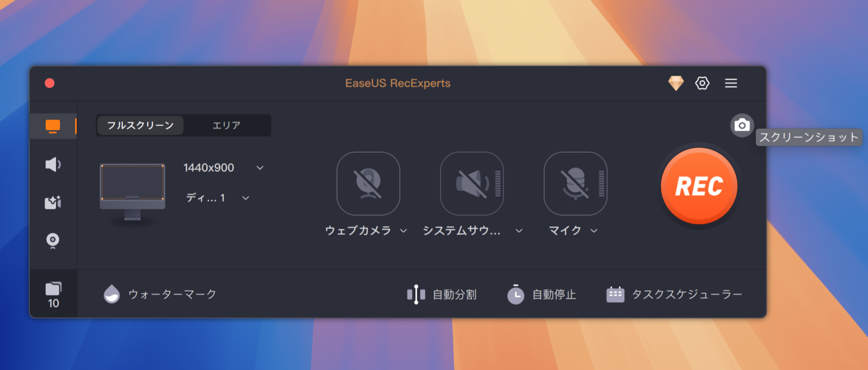Expand the システムサウ... dropdown arrow

coord(519,231)
